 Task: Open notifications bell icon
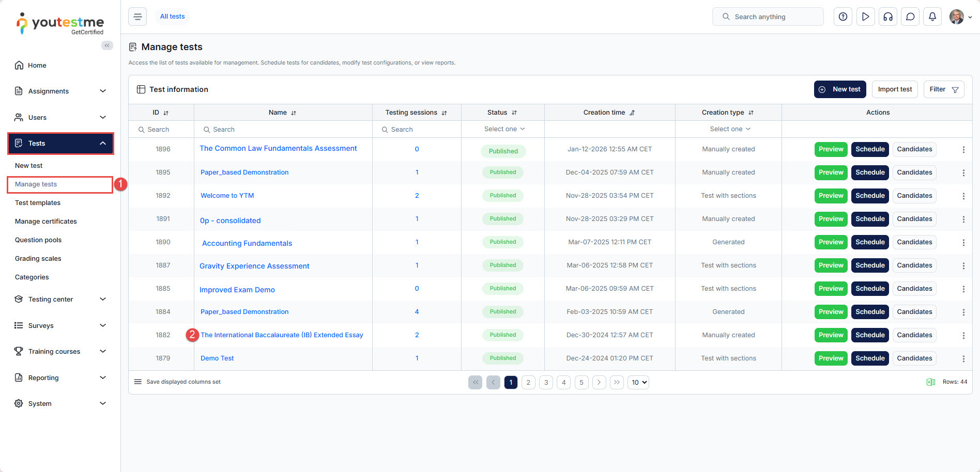coord(932,17)
